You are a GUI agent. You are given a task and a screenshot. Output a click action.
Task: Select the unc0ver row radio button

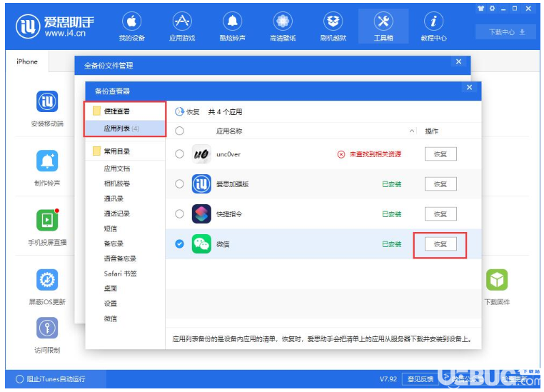(x=179, y=154)
